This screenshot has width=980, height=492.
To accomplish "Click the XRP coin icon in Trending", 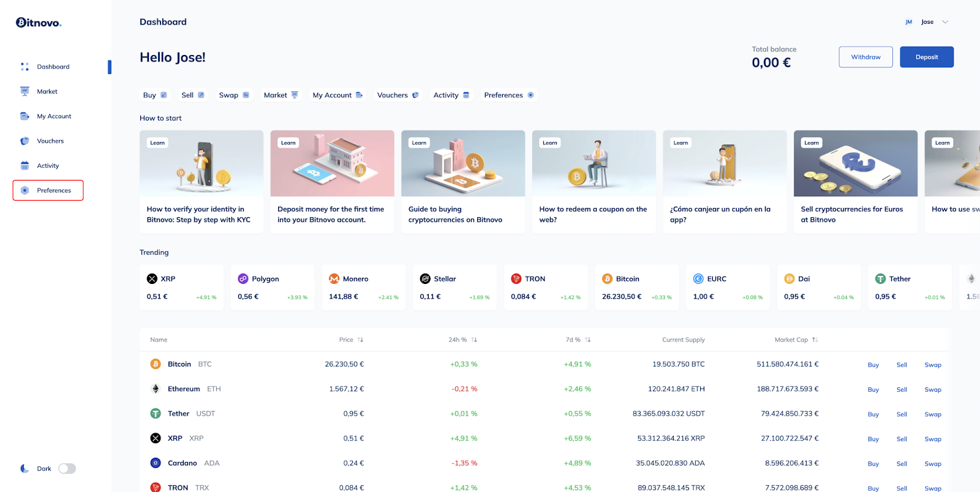I will coord(152,278).
